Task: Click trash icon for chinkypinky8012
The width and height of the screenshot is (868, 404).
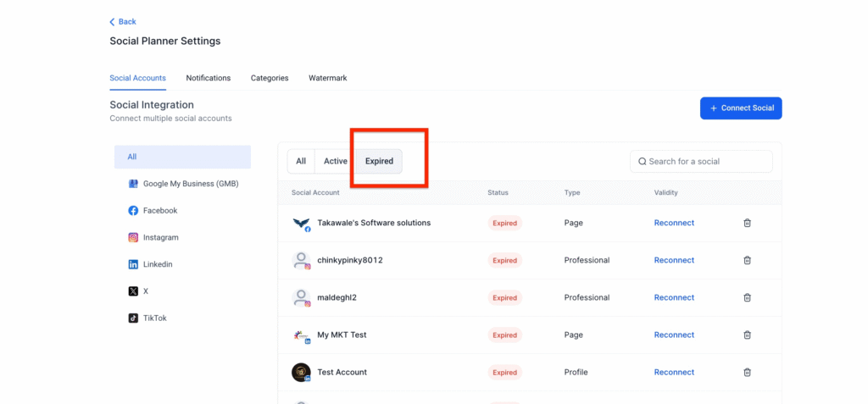Action: [747, 260]
